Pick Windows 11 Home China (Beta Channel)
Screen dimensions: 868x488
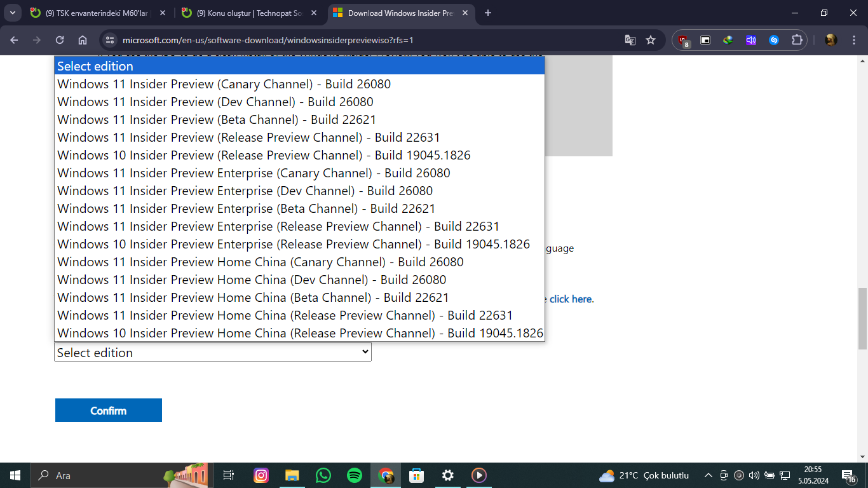coord(299,297)
